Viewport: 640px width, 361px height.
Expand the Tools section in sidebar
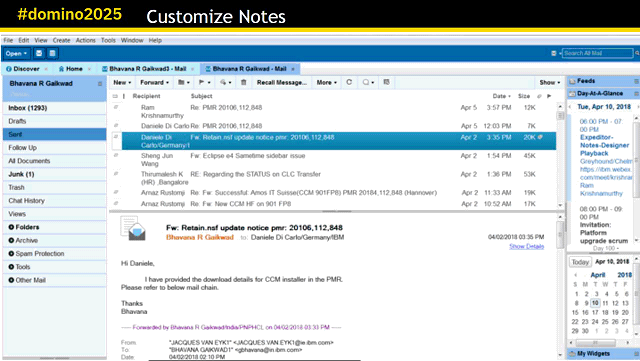click(x=11, y=267)
